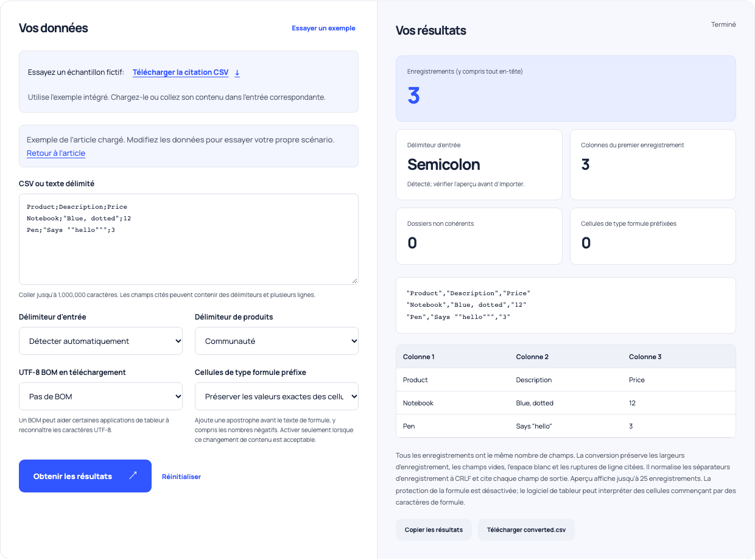Click the Pen cell in the table

click(452, 426)
